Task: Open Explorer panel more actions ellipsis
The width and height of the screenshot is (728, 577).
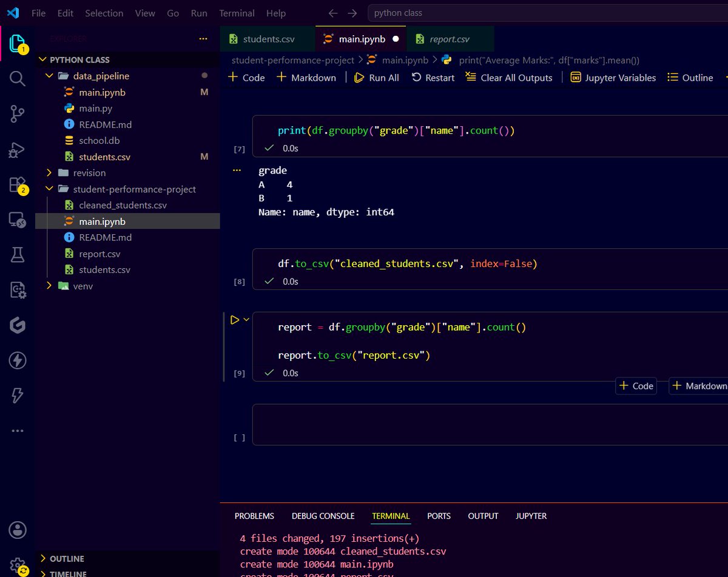Action: 203,39
